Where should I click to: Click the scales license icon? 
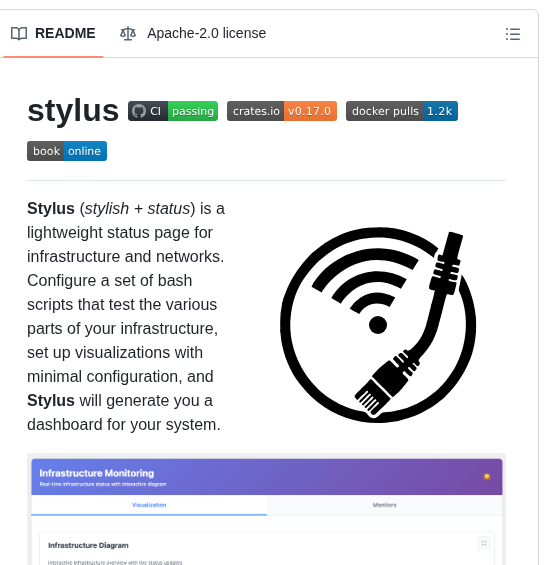(128, 34)
